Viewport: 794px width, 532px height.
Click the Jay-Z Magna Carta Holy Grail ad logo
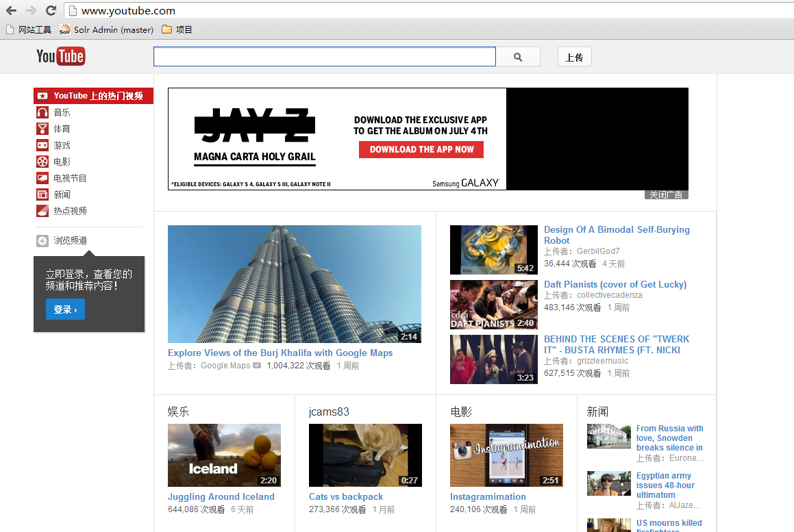tap(255, 136)
